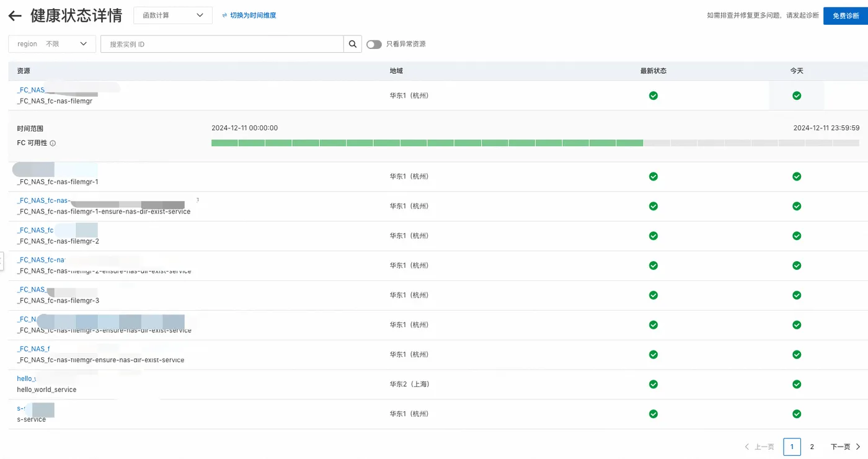Click latest status icon for filemgr-ensure-nas-dir-exist-service row
Screen dimensions: 868x459
[x=653, y=354]
